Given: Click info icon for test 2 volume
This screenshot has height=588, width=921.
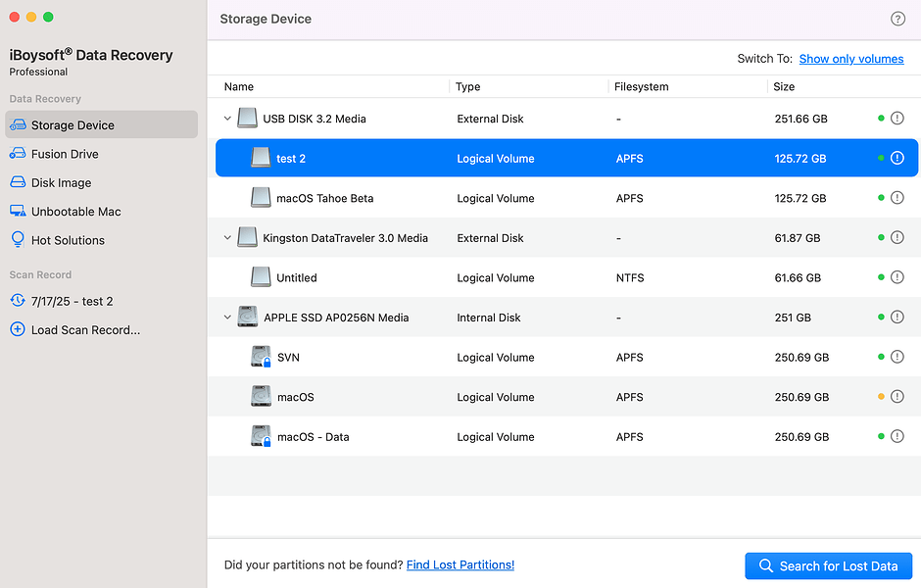Looking at the screenshot, I should 897,158.
